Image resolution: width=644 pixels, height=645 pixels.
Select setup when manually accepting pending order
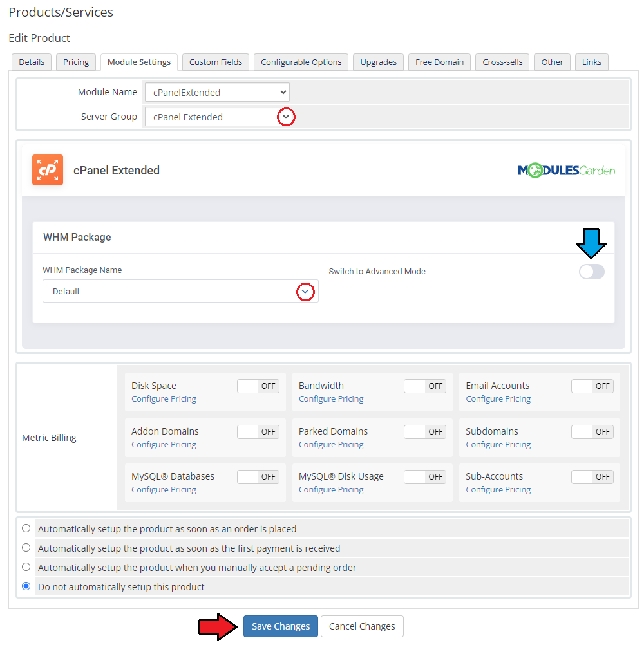[x=26, y=567]
